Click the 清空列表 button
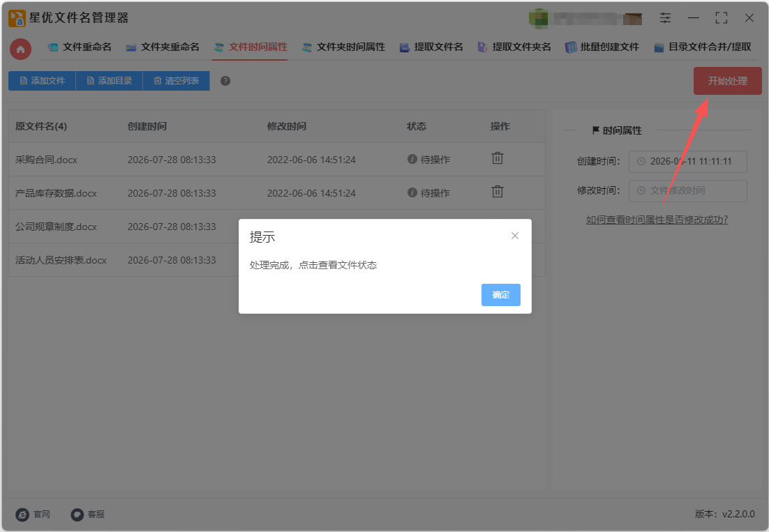The height and width of the screenshot is (532, 769). coord(176,81)
